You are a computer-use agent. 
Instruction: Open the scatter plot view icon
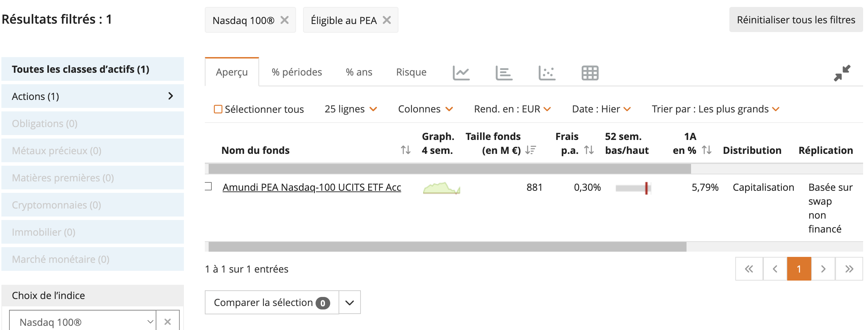point(547,73)
